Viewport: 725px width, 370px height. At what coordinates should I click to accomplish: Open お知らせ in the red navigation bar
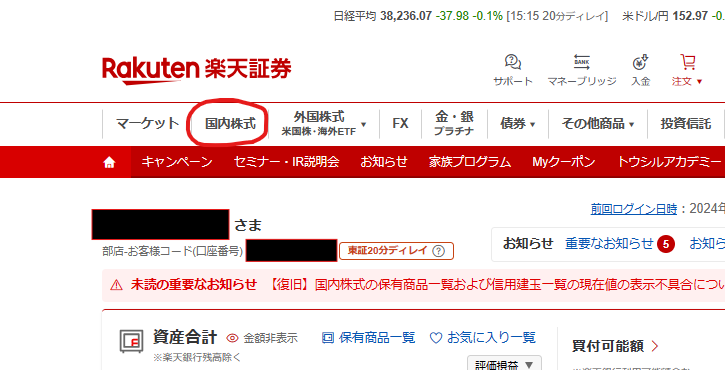pos(384,162)
